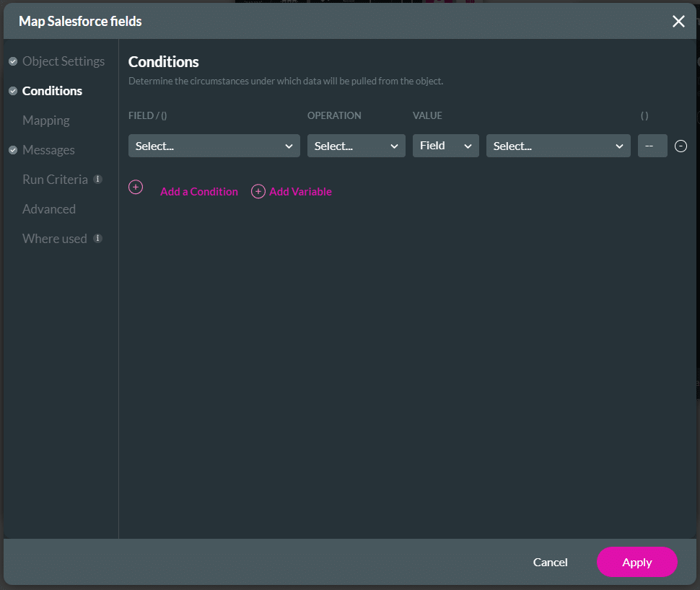
Task: Remove the condition row via the minus icon
Action: click(x=681, y=146)
